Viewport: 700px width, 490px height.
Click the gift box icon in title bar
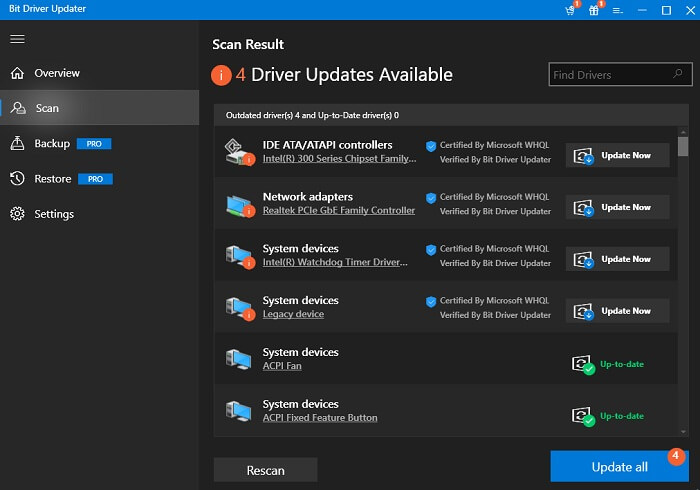[x=593, y=10]
